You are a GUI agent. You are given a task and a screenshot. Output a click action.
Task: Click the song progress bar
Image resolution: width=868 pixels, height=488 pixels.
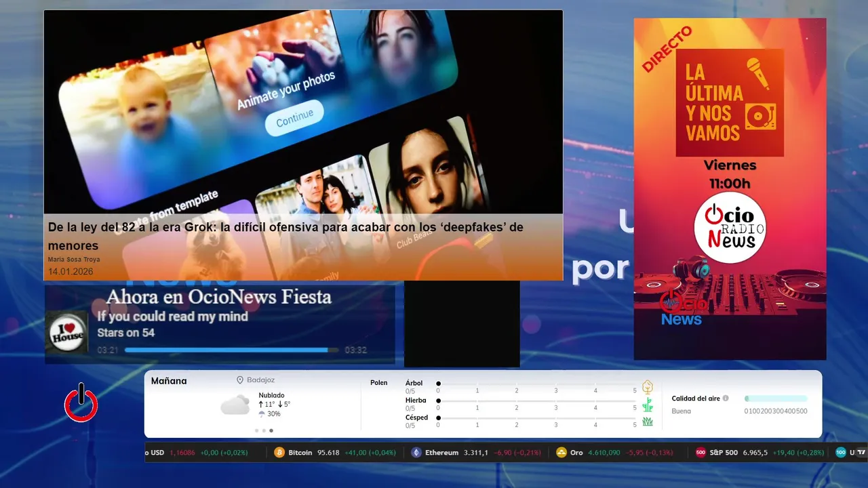click(x=231, y=350)
